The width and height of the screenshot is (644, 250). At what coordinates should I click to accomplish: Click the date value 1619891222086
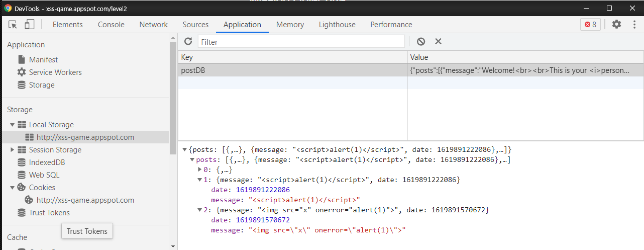point(263,190)
